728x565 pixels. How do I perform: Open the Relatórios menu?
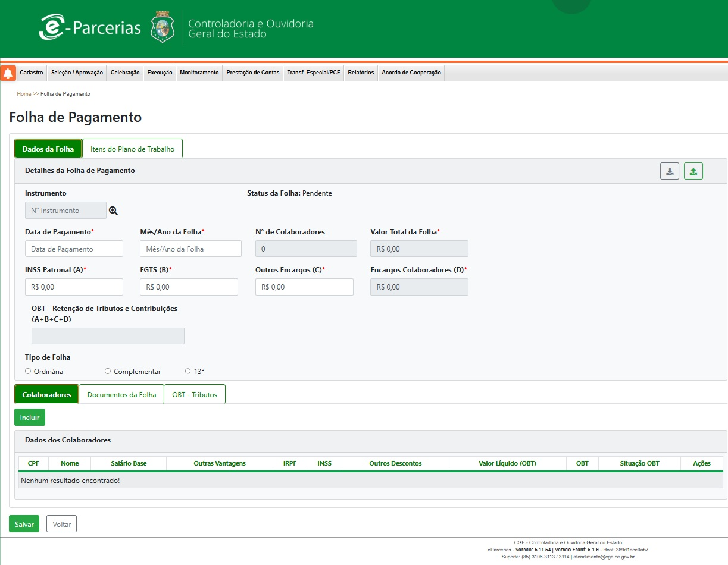point(361,72)
